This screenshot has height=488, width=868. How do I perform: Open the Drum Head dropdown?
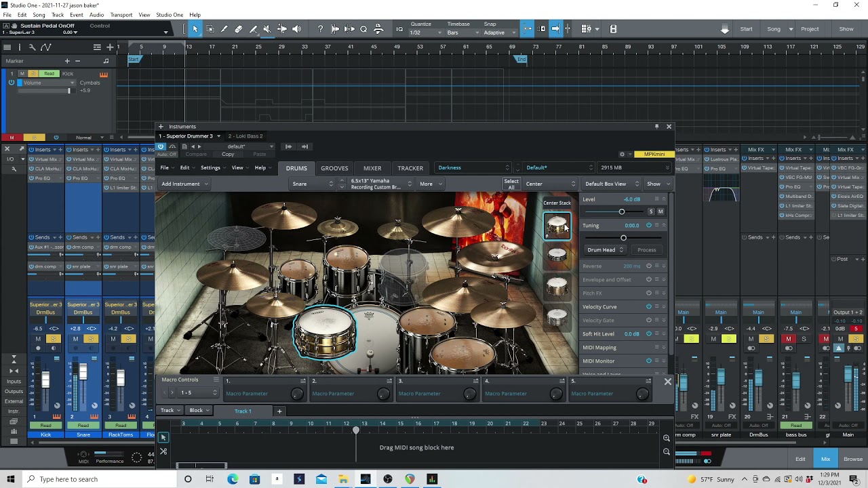click(x=605, y=249)
